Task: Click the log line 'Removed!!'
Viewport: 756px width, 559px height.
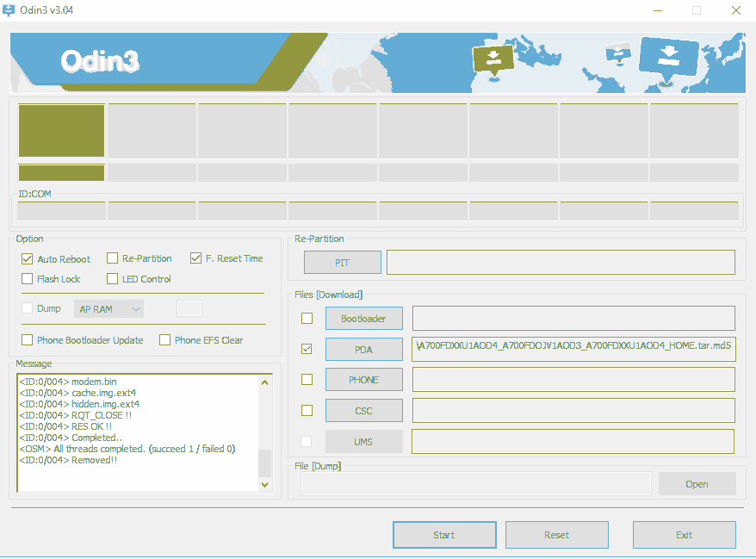Action: click(x=68, y=460)
